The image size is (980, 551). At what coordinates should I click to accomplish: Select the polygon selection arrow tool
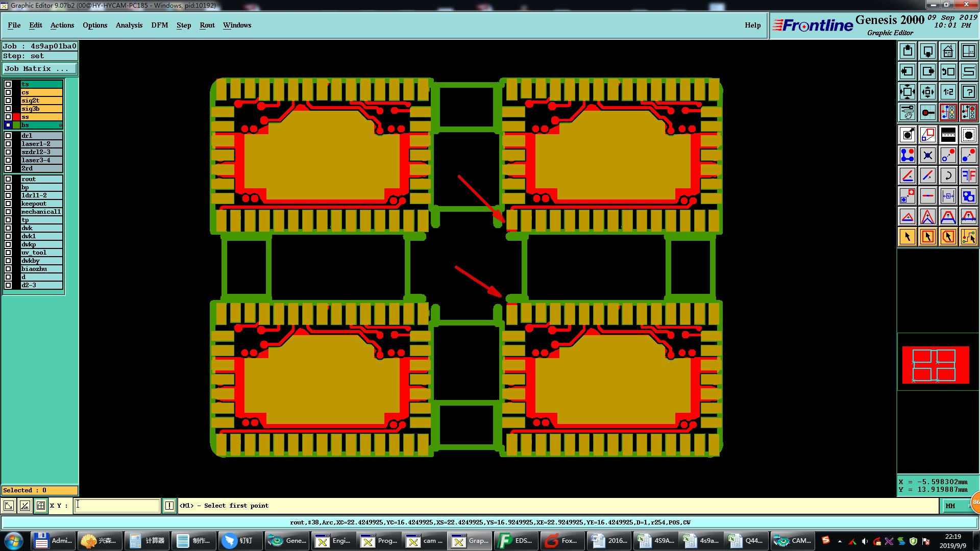[948, 237]
